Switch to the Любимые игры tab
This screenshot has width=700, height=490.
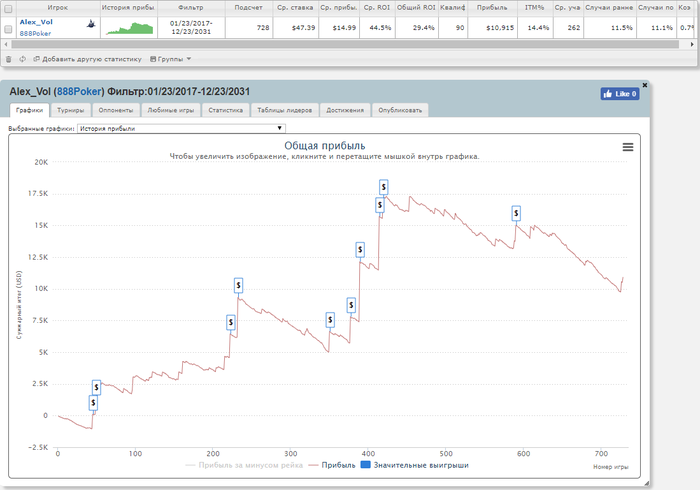pyautogui.click(x=171, y=110)
